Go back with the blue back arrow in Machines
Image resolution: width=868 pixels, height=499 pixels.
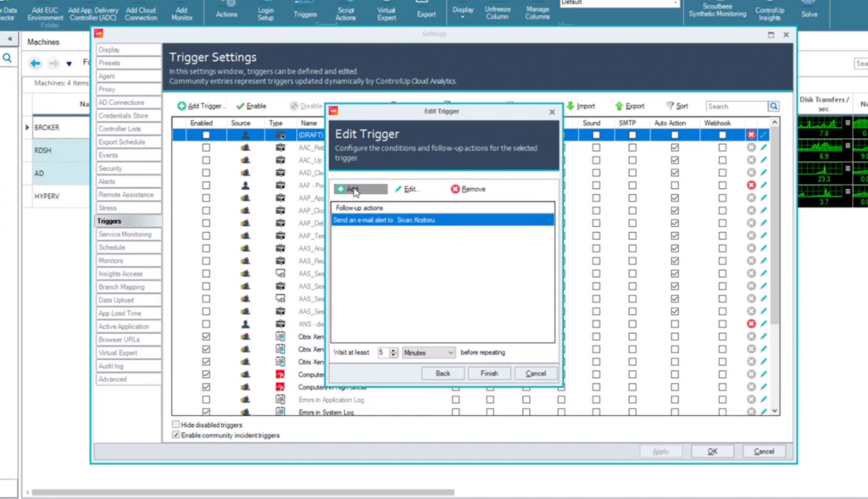[36, 63]
